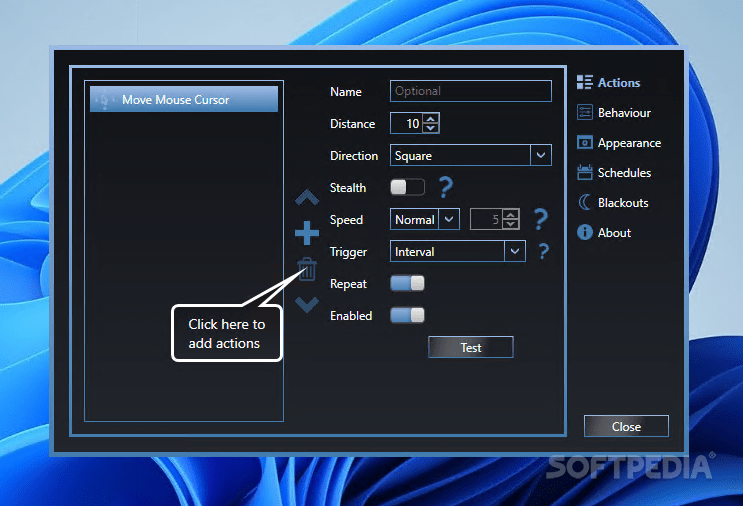Image resolution: width=743 pixels, height=506 pixels.
Task: Increase the speed number with the up arrow
Action: (x=510, y=215)
